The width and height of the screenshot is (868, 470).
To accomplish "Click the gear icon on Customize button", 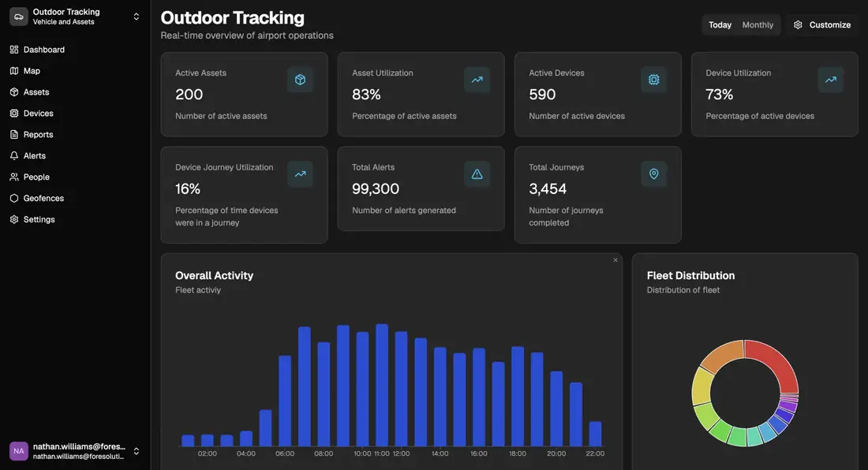I will pos(798,25).
